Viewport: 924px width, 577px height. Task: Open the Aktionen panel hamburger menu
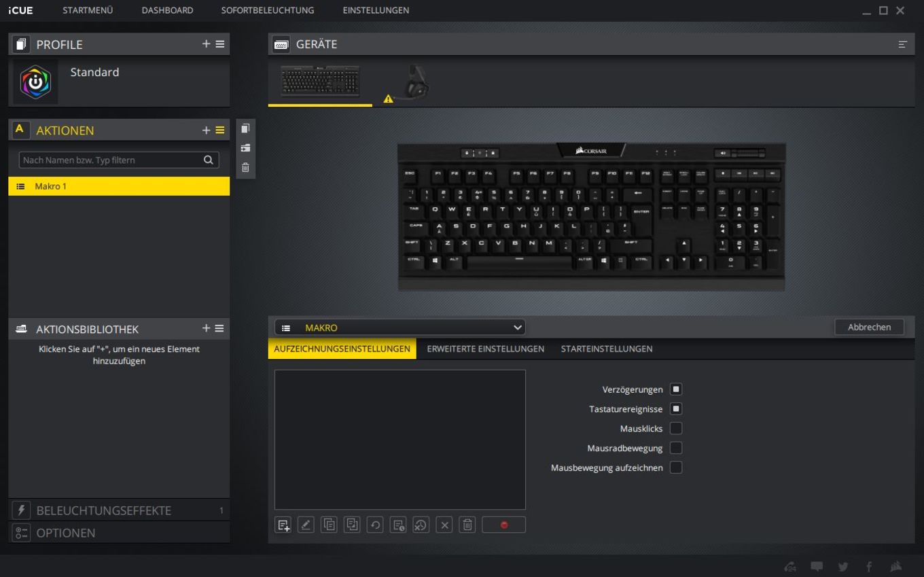pyautogui.click(x=220, y=130)
